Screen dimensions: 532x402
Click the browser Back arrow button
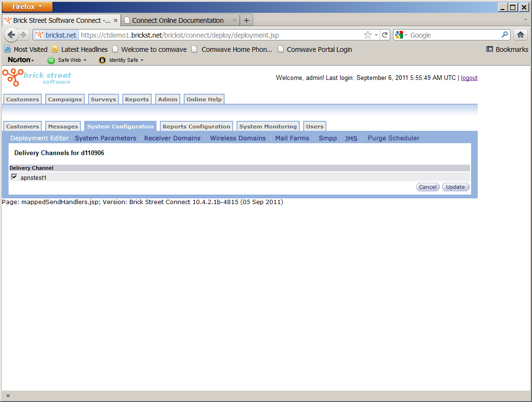tap(11, 35)
